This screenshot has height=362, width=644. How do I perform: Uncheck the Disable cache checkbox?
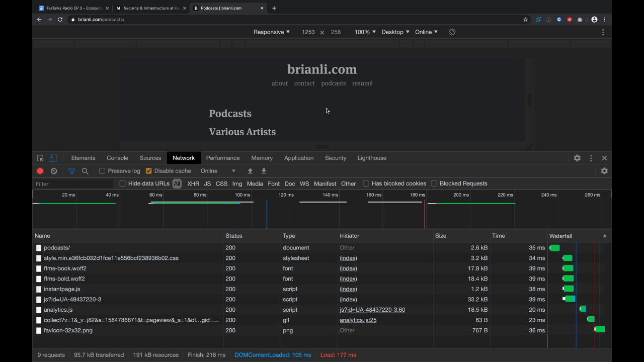tap(148, 171)
